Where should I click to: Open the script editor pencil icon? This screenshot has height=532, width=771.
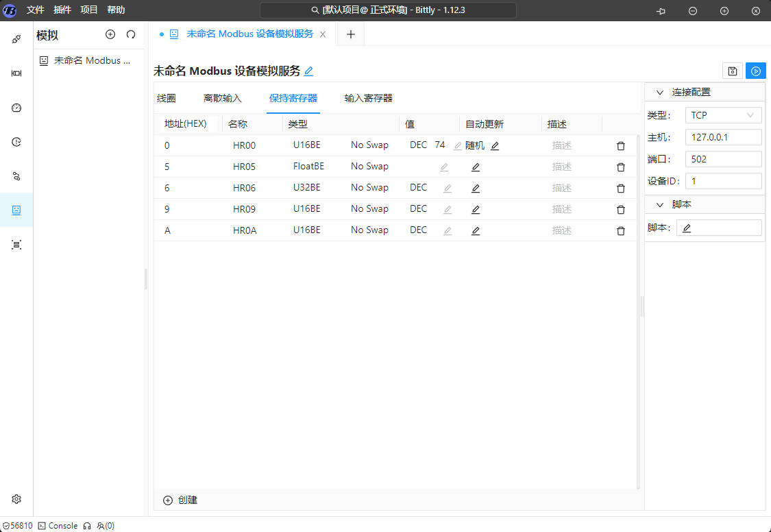click(x=687, y=228)
